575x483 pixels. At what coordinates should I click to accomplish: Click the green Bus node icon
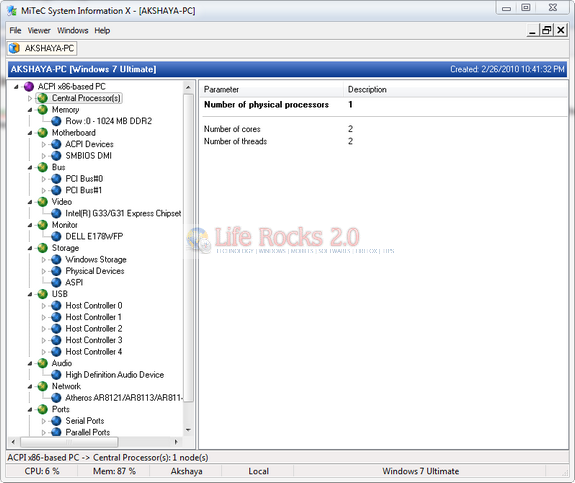coord(43,167)
